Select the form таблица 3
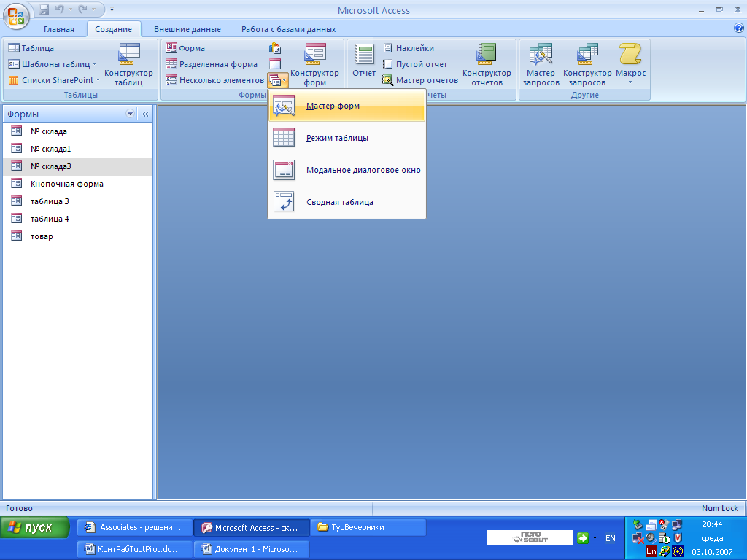This screenshot has height=560, width=747. [x=77, y=201]
